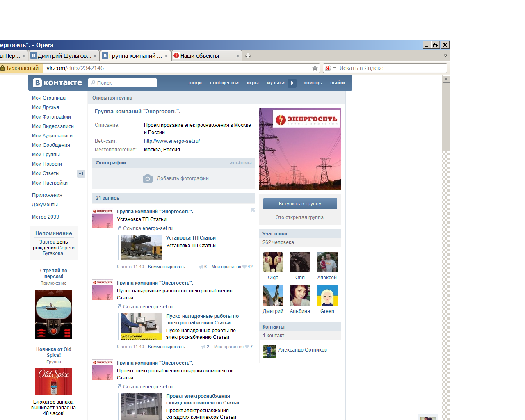
Task: Close the 'Группа компаний' tab
Action: point(166,56)
